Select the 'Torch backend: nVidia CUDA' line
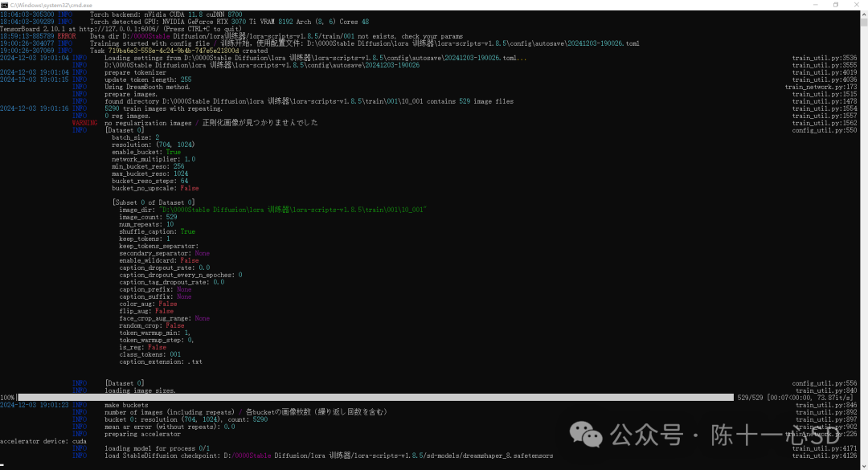The image size is (868, 470). (x=166, y=14)
